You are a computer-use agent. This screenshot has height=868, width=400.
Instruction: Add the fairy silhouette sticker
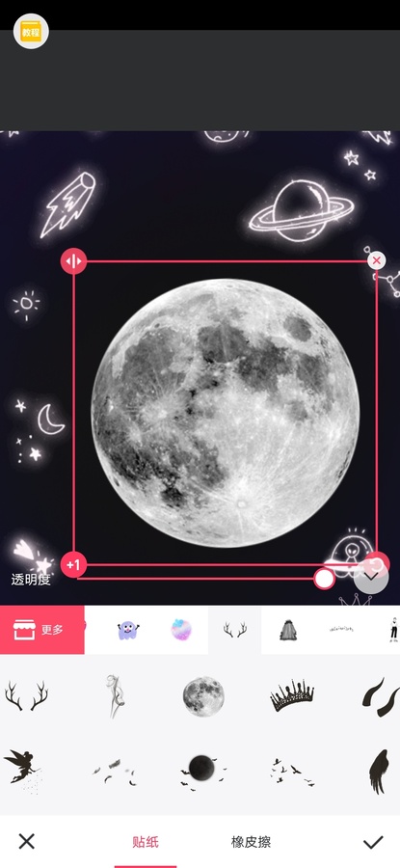coord(23,772)
